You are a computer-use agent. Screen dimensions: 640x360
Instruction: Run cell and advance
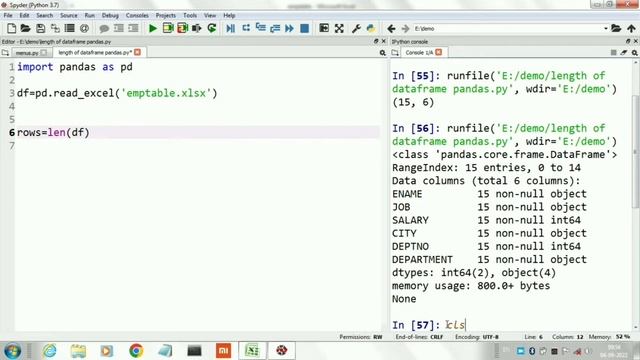pos(182,28)
